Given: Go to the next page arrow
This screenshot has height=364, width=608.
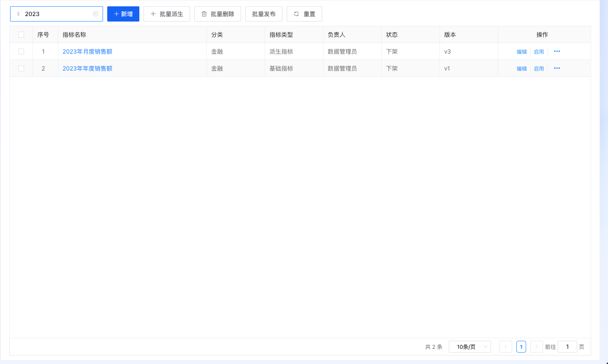Looking at the screenshot, I should pos(536,347).
